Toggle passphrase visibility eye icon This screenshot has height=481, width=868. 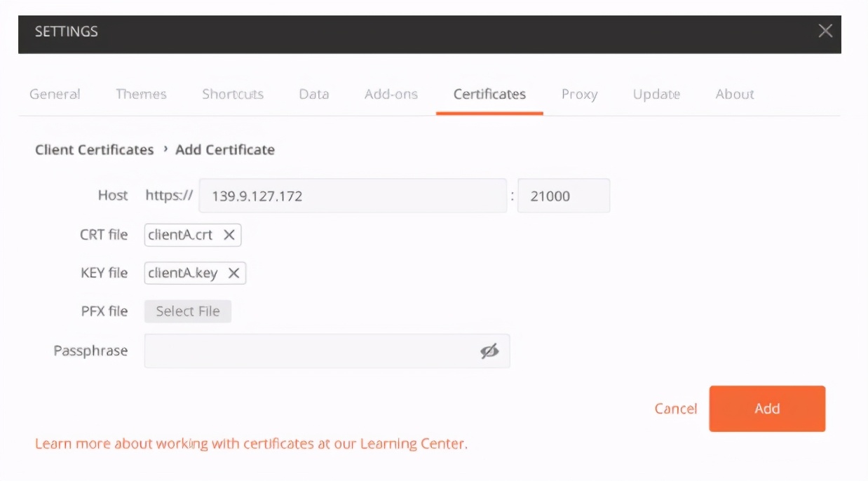point(489,351)
